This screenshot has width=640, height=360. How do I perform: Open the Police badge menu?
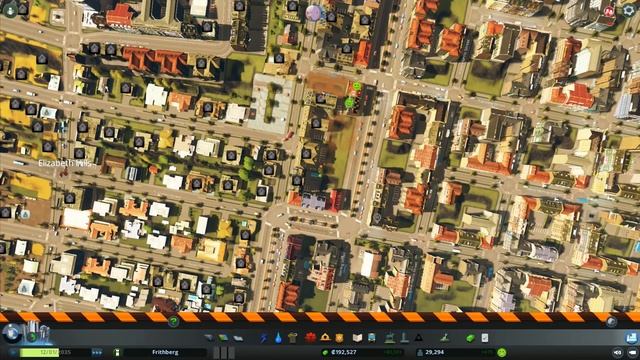[340, 338]
